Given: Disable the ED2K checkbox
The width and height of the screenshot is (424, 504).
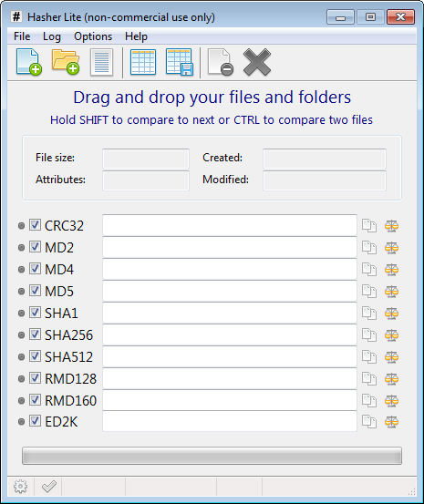Looking at the screenshot, I should pos(35,421).
